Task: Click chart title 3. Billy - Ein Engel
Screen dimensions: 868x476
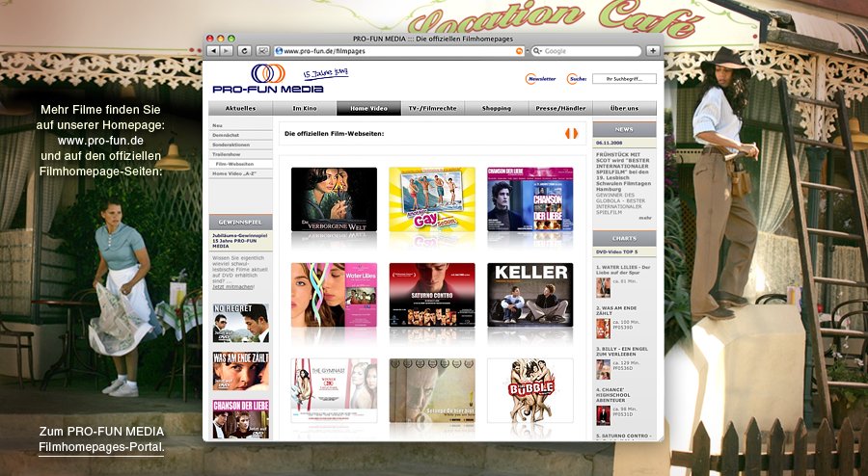Action: click(x=622, y=352)
